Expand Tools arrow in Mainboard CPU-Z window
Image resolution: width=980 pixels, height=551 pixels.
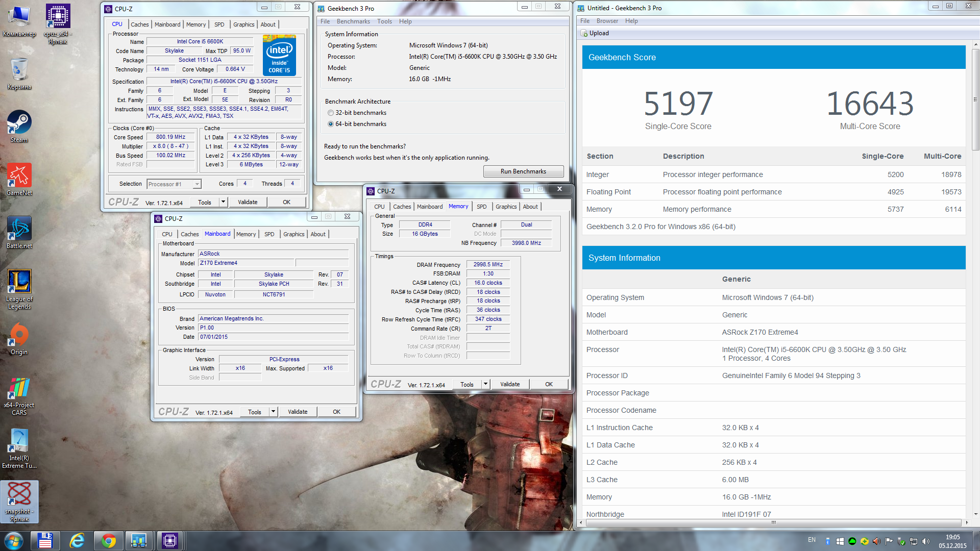coord(273,412)
